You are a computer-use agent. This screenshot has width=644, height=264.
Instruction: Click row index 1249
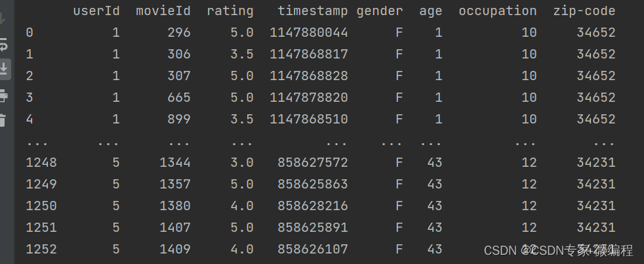41,185
